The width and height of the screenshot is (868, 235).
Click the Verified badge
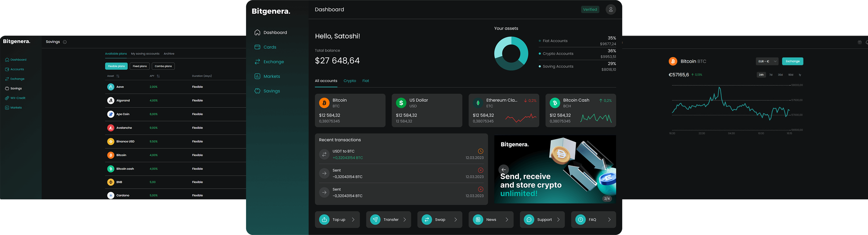point(590,10)
